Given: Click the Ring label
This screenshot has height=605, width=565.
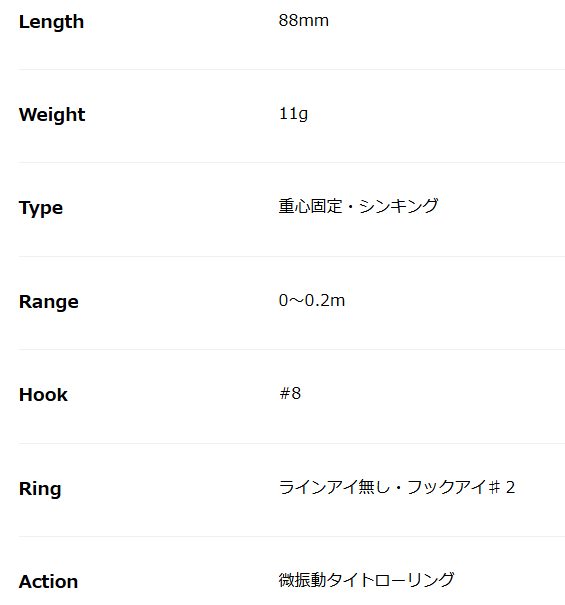Looking at the screenshot, I should pos(40,489).
